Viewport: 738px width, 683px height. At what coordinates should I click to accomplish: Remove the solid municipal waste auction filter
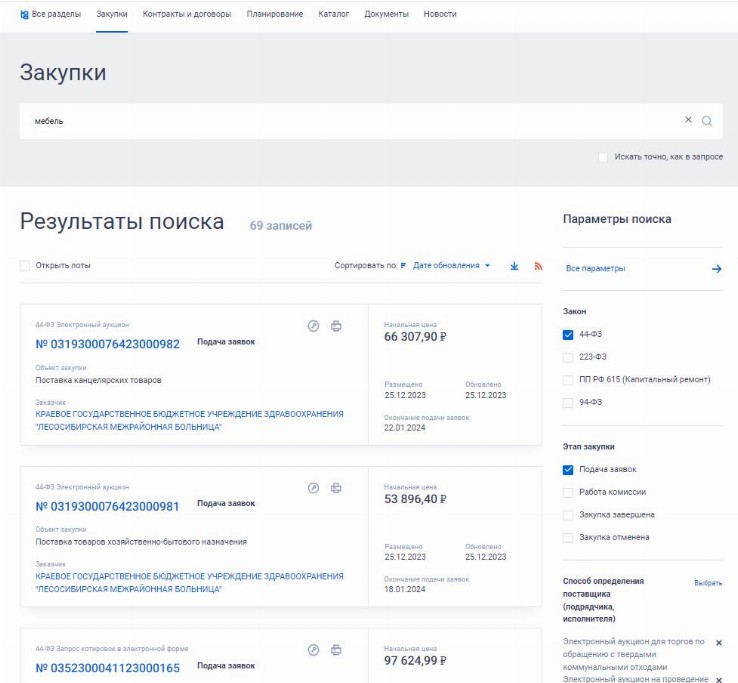point(718,643)
